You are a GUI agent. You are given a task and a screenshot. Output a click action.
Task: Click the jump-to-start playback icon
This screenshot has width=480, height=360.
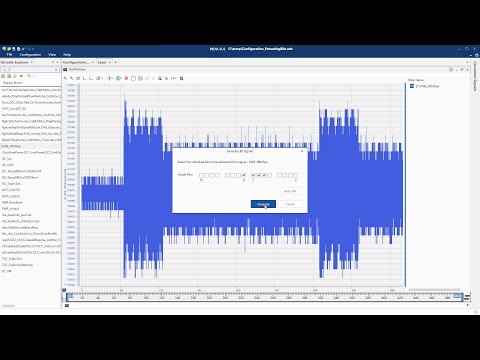point(173,78)
